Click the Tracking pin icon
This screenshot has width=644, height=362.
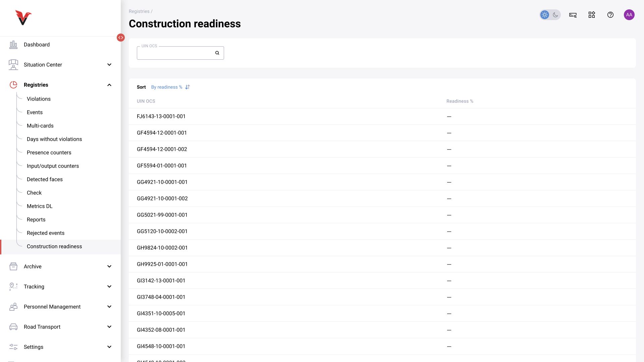coord(13,287)
